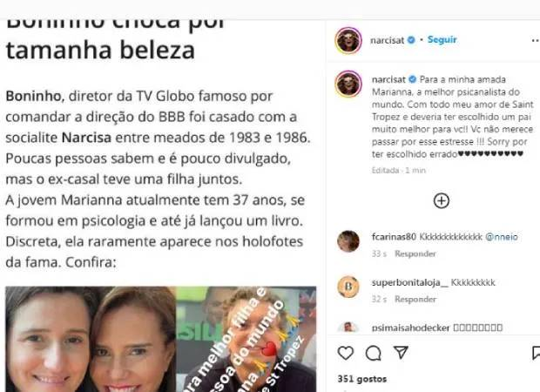Open the more options ellipsis menu

(x=535, y=41)
